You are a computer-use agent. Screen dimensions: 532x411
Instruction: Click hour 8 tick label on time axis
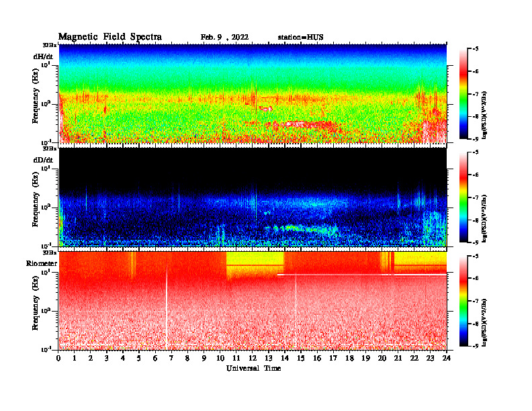pos(187,358)
